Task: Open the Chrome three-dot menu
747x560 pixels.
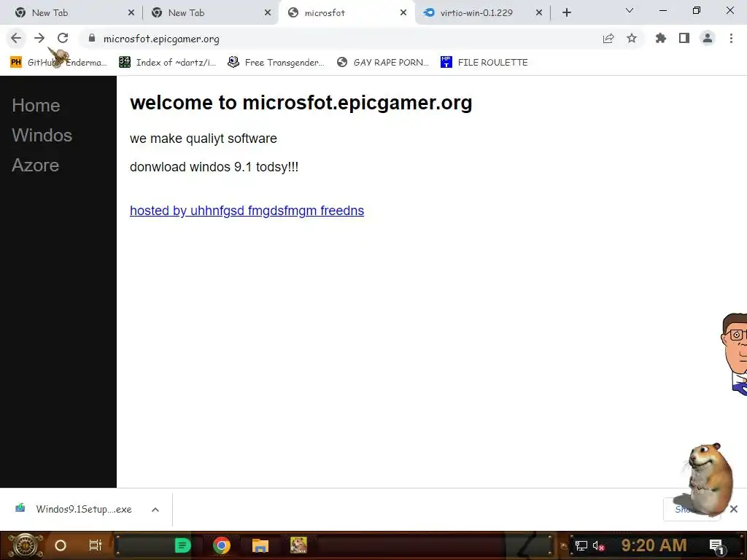Action: (731, 38)
